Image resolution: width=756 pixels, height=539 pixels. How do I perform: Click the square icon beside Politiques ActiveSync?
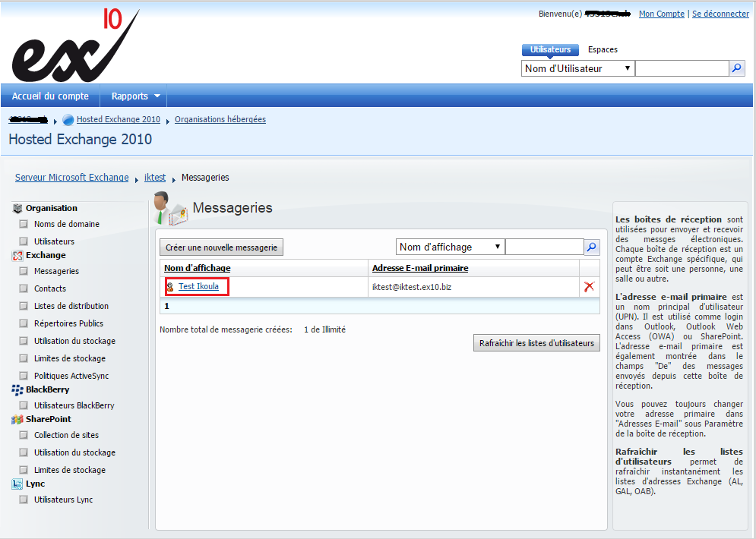[23, 376]
